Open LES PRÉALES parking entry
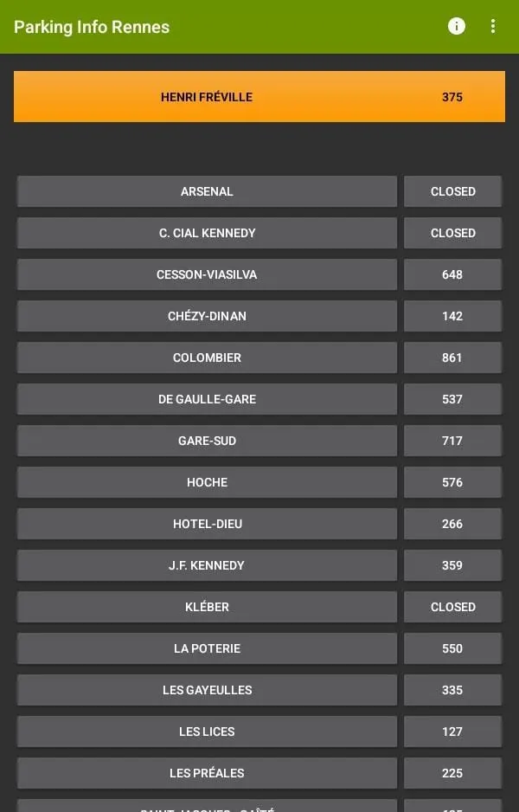The image size is (519, 812). pos(207,773)
